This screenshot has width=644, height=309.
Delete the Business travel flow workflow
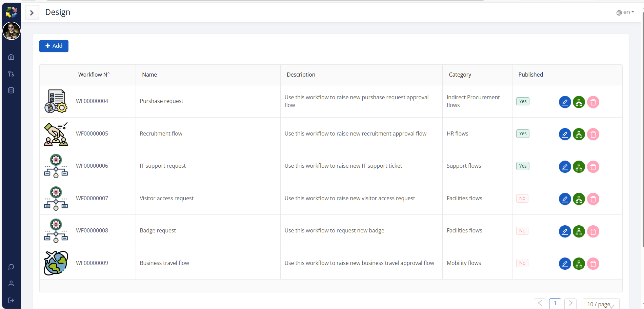593,264
